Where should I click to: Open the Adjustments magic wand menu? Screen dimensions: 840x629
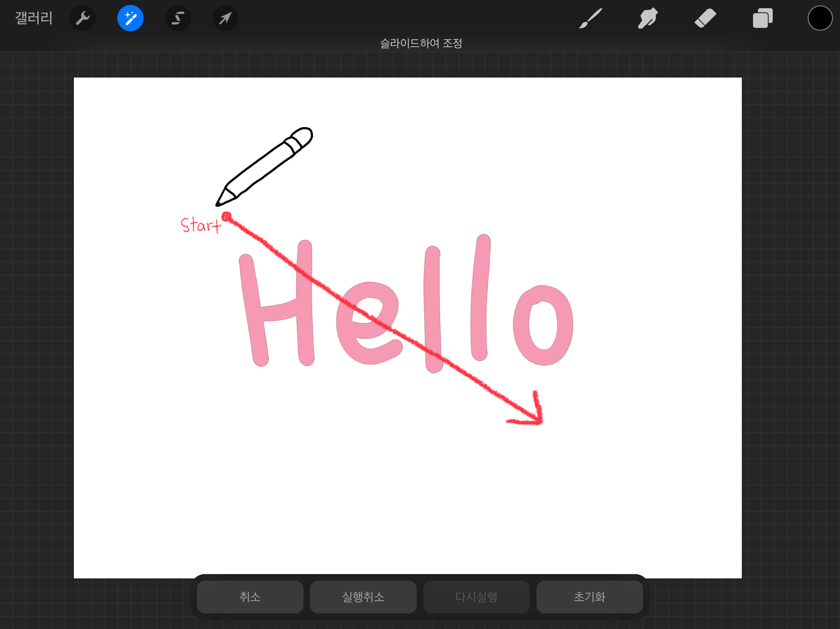coord(130,18)
